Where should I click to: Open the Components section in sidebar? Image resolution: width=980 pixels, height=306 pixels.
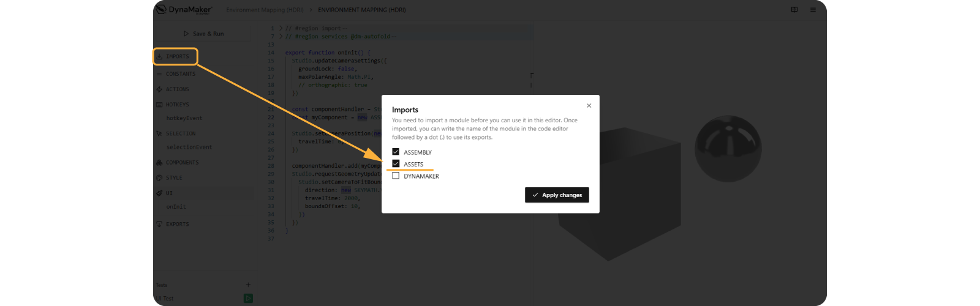coord(182,163)
